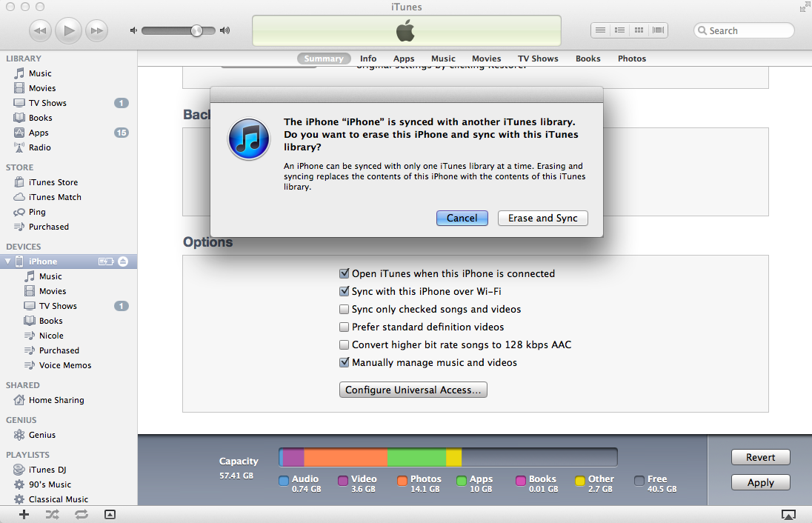Open the Photos tab
Viewport: 812px width, 523px height.
(x=632, y=59)
